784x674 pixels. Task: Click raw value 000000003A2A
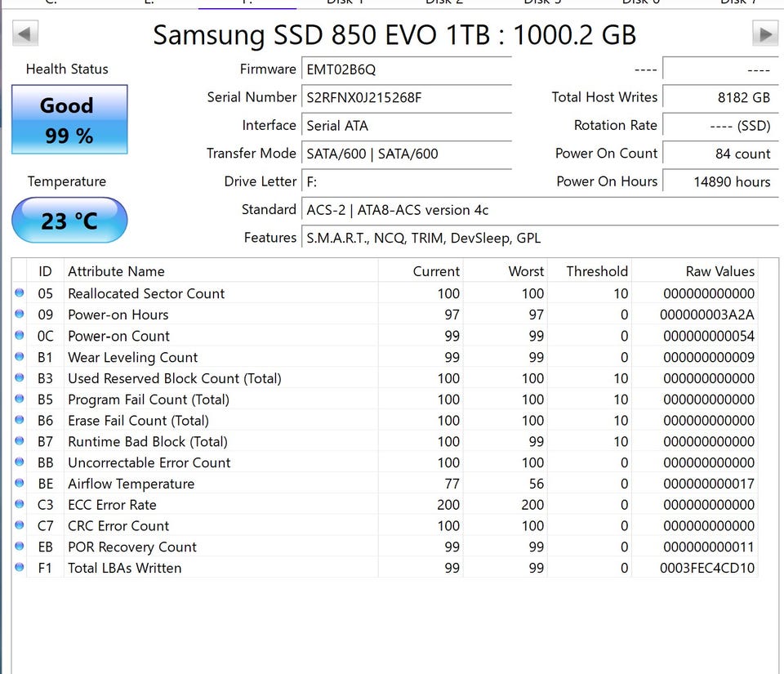coord(707,315)
